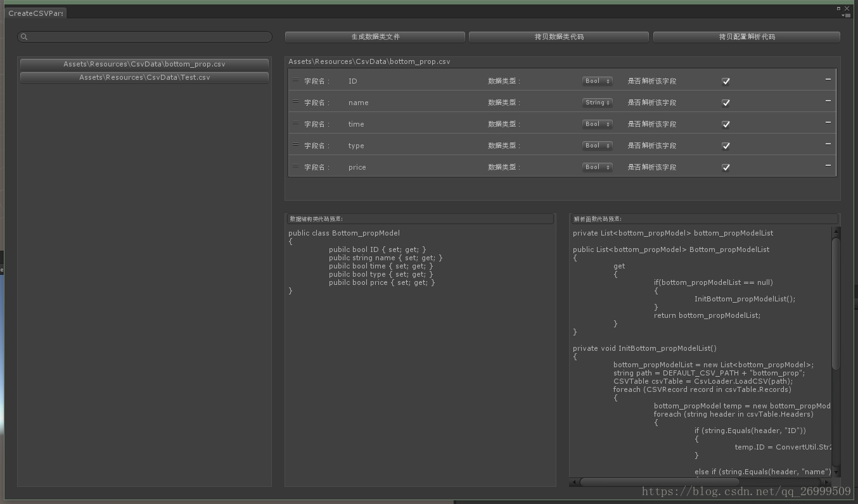Click 'return bottom_propModelList;' code line
The height and width of the screenshot is (504, 858).
tap(707, 315)
